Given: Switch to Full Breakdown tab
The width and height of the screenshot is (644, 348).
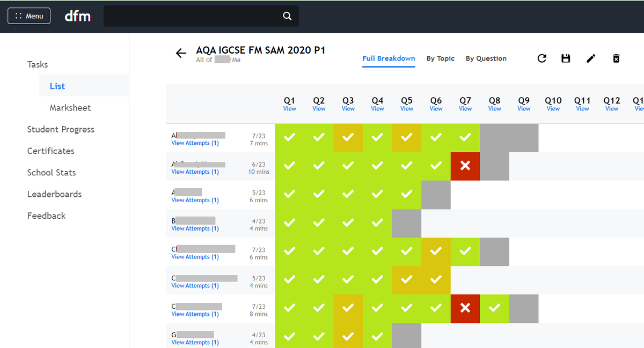Looking at the screenshot, I should tap(389, 58).
